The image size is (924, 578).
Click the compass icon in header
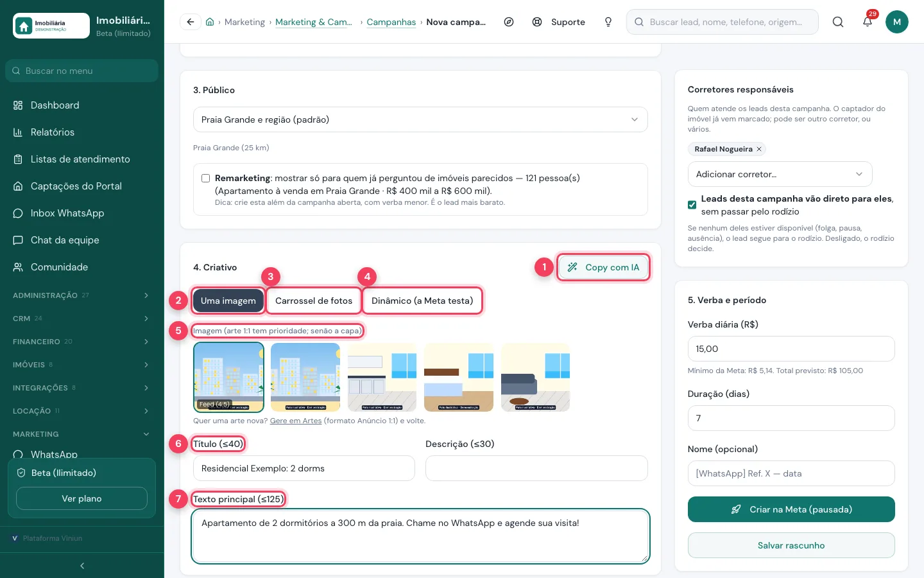pos(509,22)
